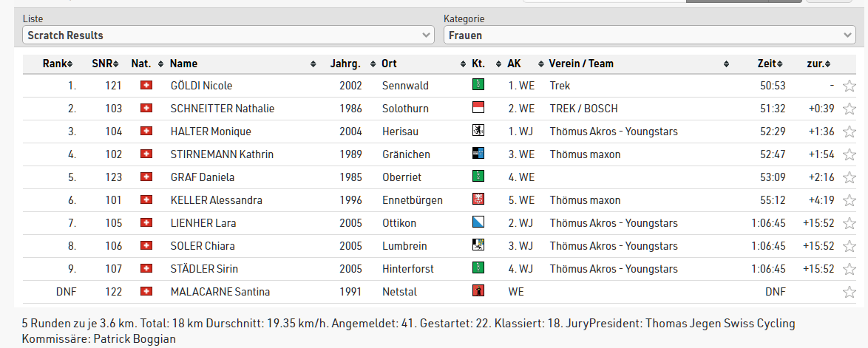Viewport: 868px width, 348px height.
Task: Click Solothurn canton flag icon
Action: [478, 108]
